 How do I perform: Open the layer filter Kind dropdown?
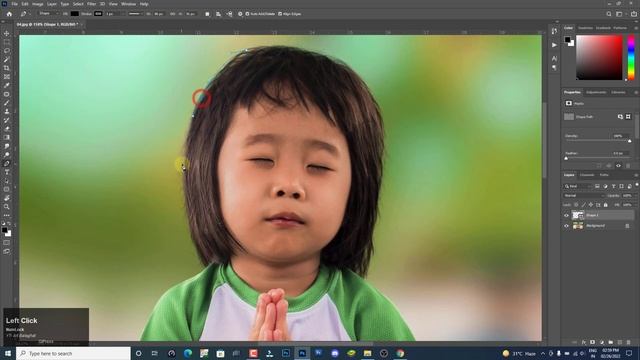pos(578,186)
